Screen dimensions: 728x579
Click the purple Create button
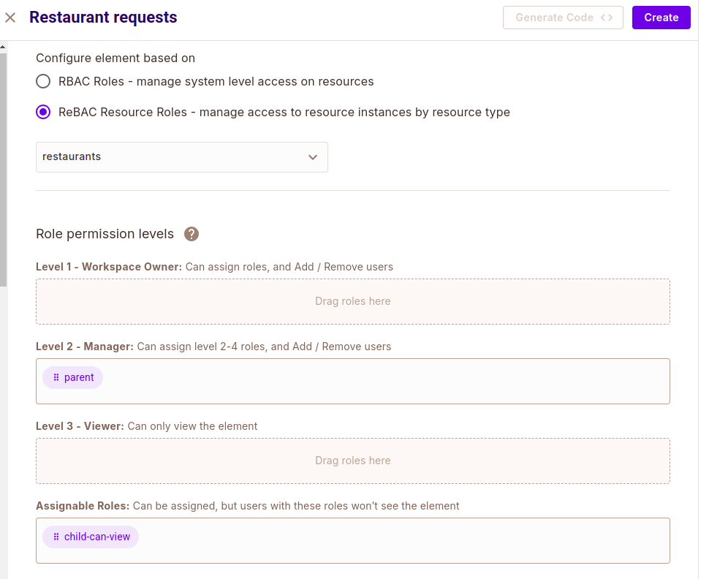point(661,18)
